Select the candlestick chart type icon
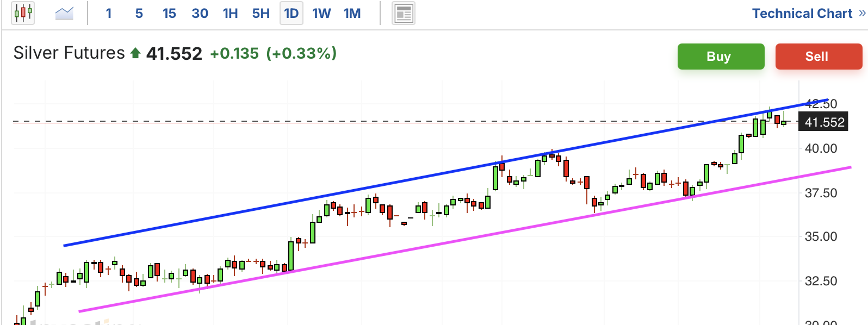The height and width of the screenshot is (325, 868). tap(23, 13)
